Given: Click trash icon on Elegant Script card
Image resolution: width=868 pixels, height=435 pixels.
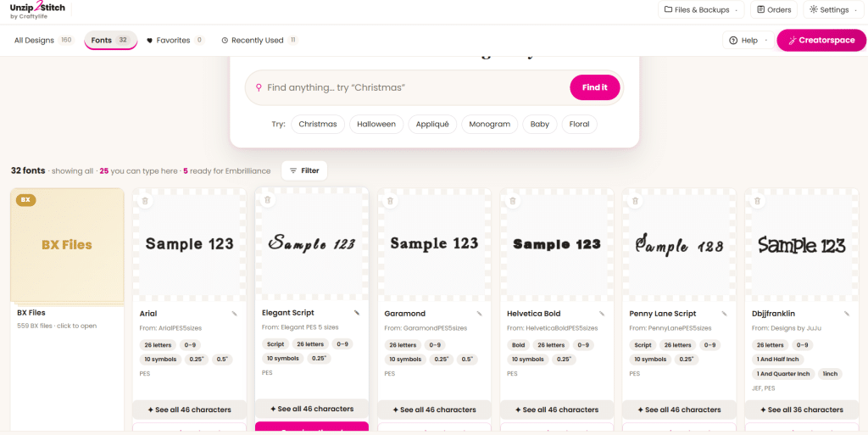Looking at the screenshot, I should tap(267, 200).
